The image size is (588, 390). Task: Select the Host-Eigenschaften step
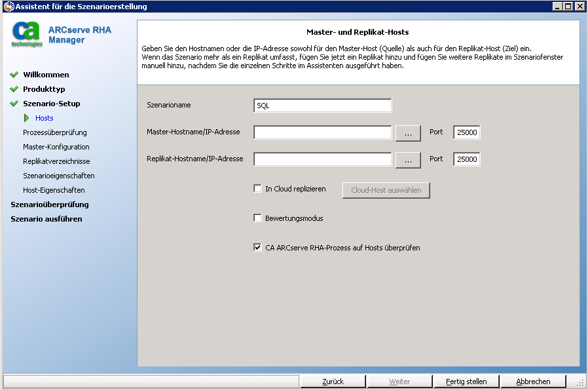point(54,190)
